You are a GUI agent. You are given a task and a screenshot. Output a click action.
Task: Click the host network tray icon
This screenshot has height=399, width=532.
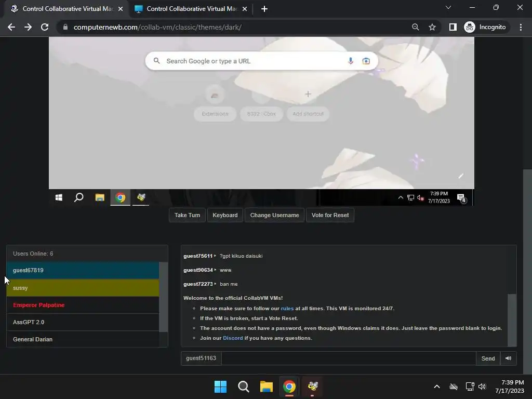(x=470, y=387)
